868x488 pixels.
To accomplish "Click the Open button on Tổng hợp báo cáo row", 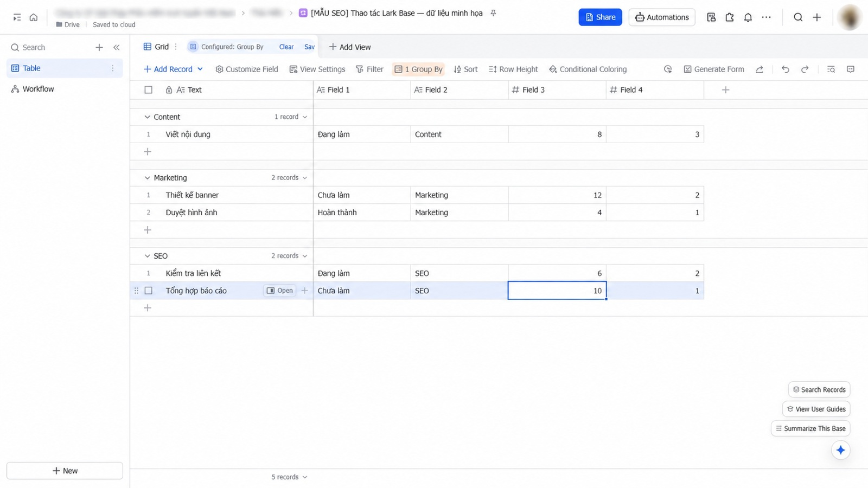I will click(280, 291).
